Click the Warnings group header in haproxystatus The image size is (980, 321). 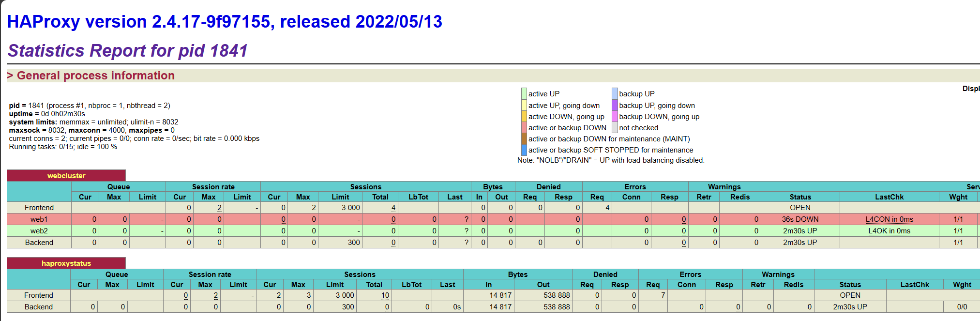coord(778,275)
